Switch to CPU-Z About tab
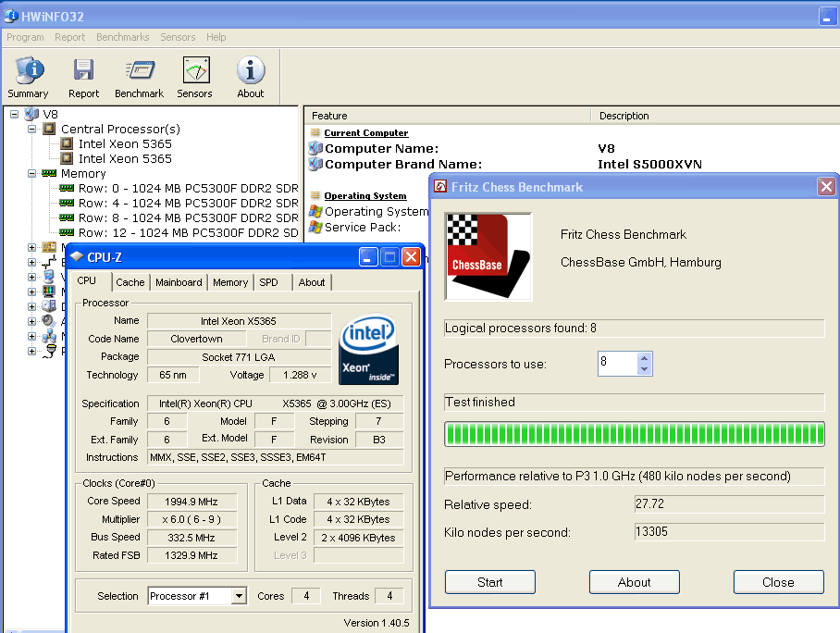 coord(312,282)
